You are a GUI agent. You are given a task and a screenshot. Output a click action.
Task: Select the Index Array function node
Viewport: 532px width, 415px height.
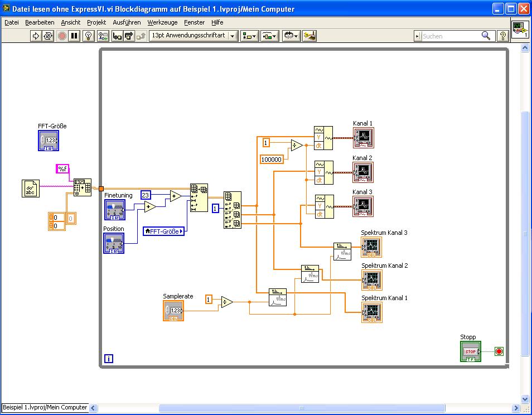tap(233, 210)
